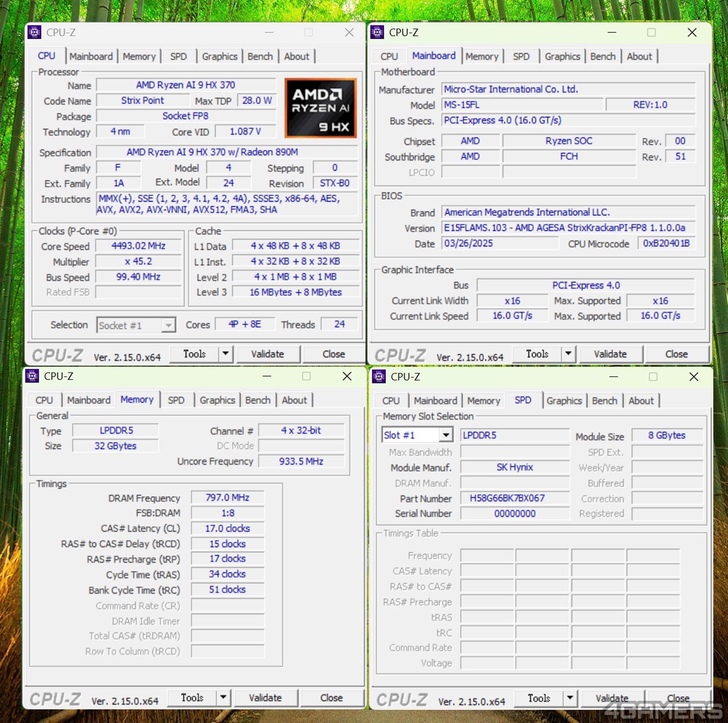Go to CPU tab in Memory window
This screenshot has width=728, height=723.
44,400
